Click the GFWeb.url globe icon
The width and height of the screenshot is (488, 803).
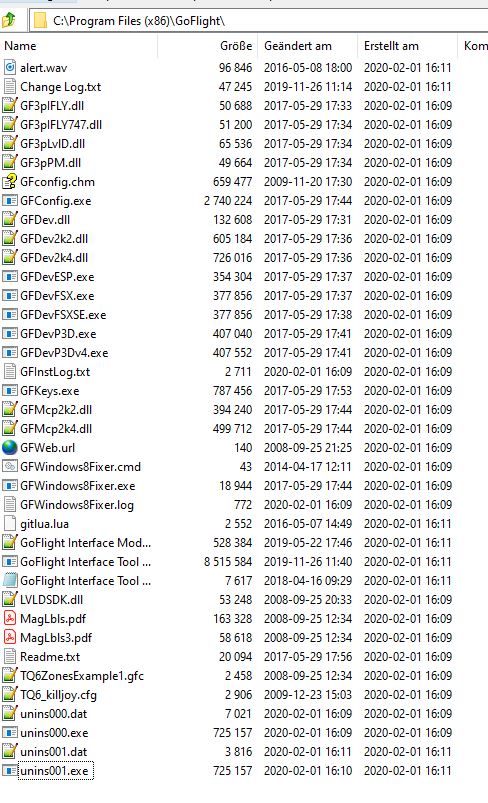9,448
